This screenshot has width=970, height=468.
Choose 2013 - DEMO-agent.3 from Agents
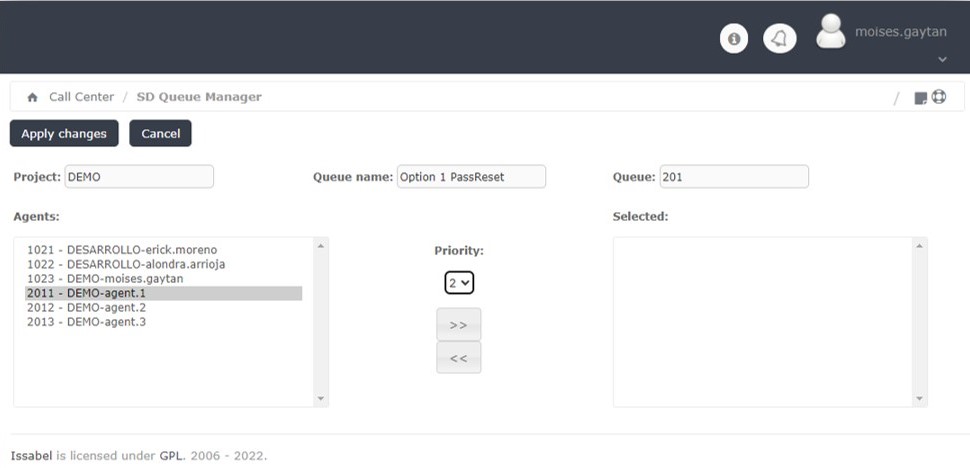coord(86,322)
